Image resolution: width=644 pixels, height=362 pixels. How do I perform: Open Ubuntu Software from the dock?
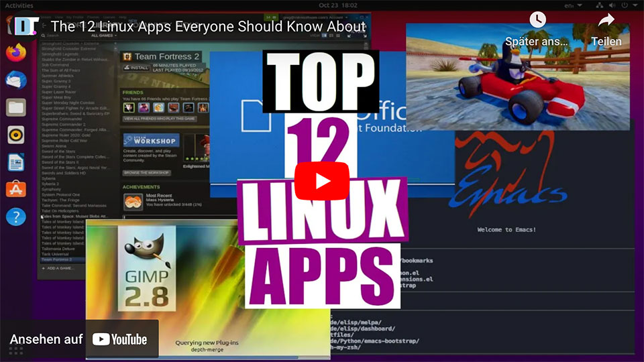tap(16, 189)
